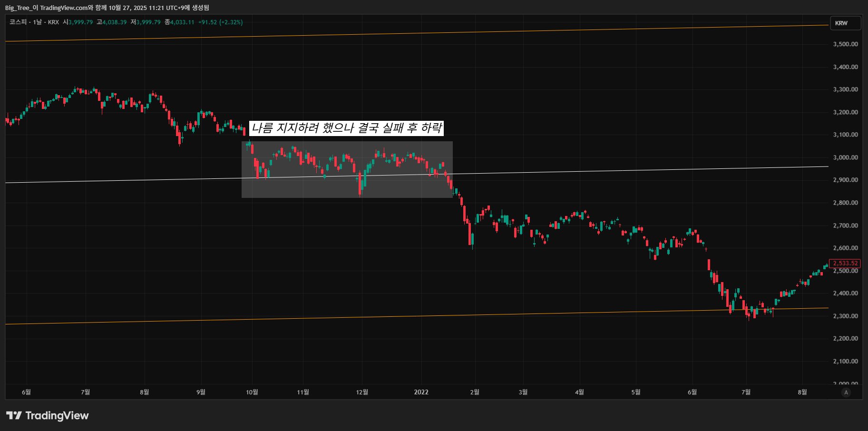Click the 2022 year label on time axis
The width and height of the screenshot is (868, 431).
[421, 392]
